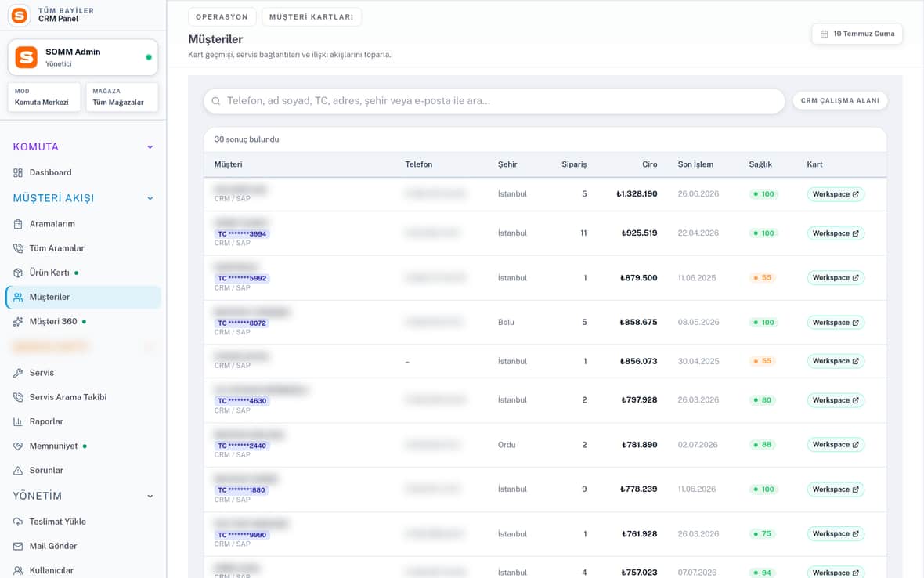The width and height of the screenshot is (924, 578).
Task: Collapse the MÜŞTERİ AKIŞI section chevron
Action: pos(150,199)
